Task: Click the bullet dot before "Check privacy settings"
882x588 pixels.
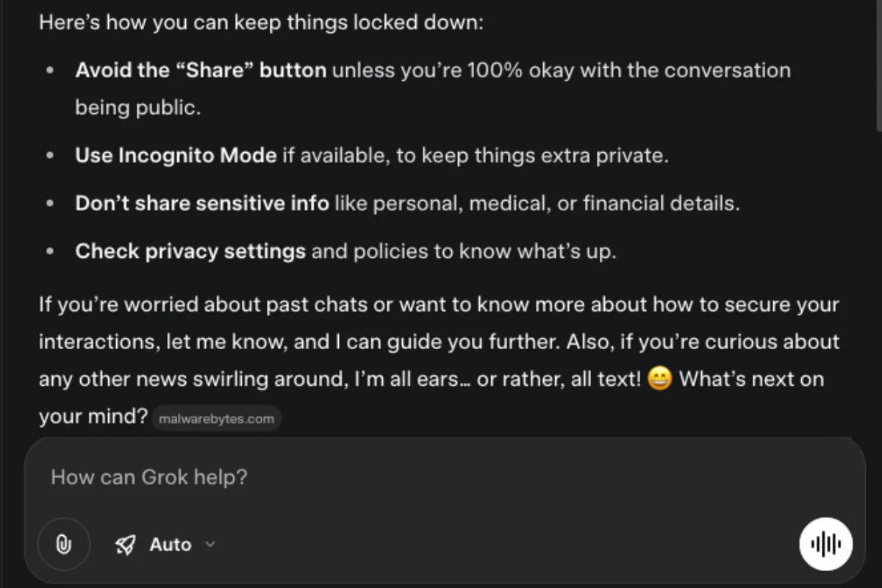Action: 50,252
